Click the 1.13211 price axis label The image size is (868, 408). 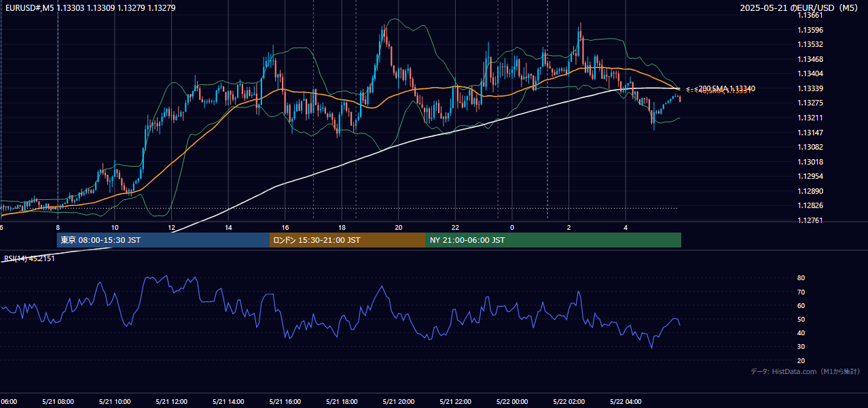(x=810, y=118)
